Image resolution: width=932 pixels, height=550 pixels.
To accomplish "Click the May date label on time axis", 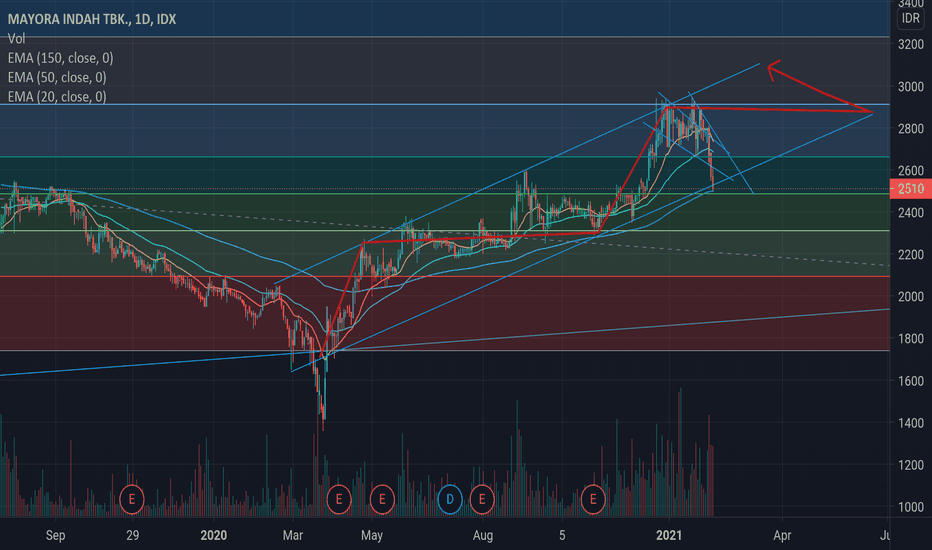I will pos(371,535).
